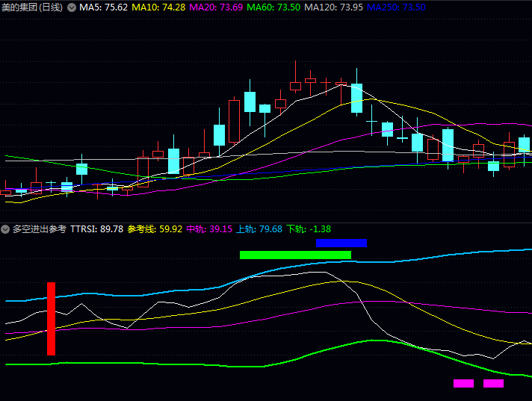Click the magenta 中轨 label

[209, 229]
